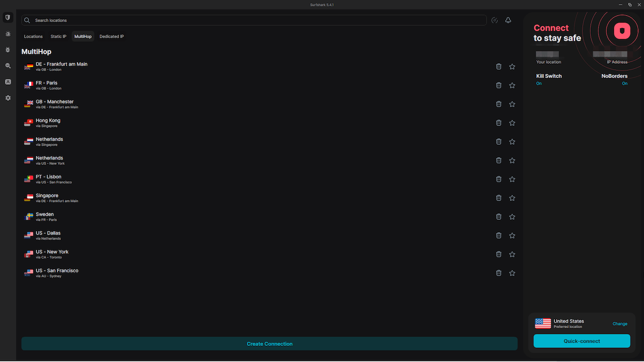
Task: Open the VPN shield icon in sidebar
Action: tap(8, 18)
